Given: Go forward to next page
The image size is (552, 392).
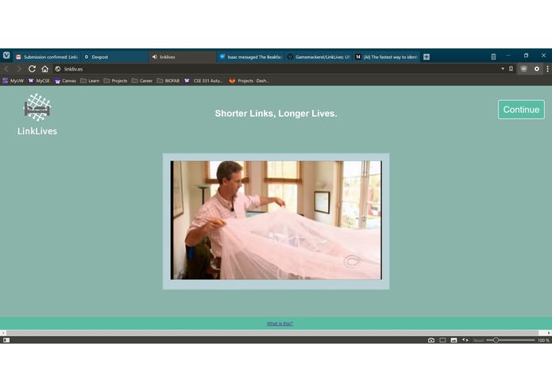Looking at the screenshot, I should coord(19,69).
